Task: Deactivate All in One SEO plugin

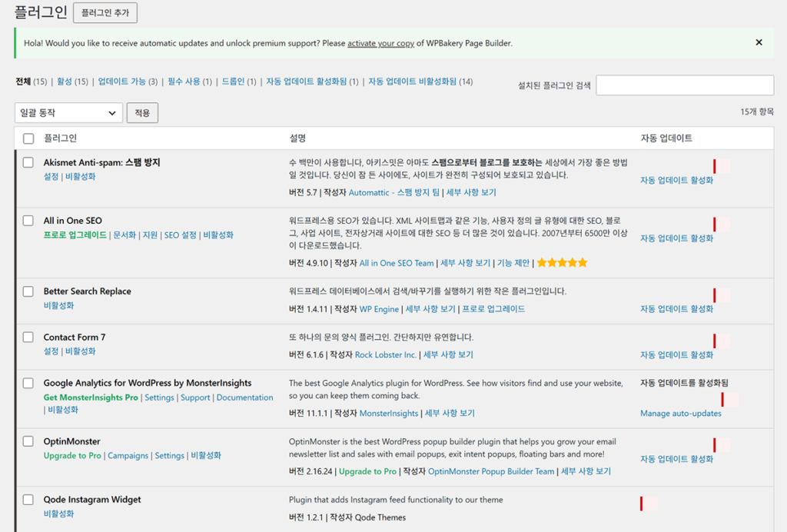Action: [218, 235]
